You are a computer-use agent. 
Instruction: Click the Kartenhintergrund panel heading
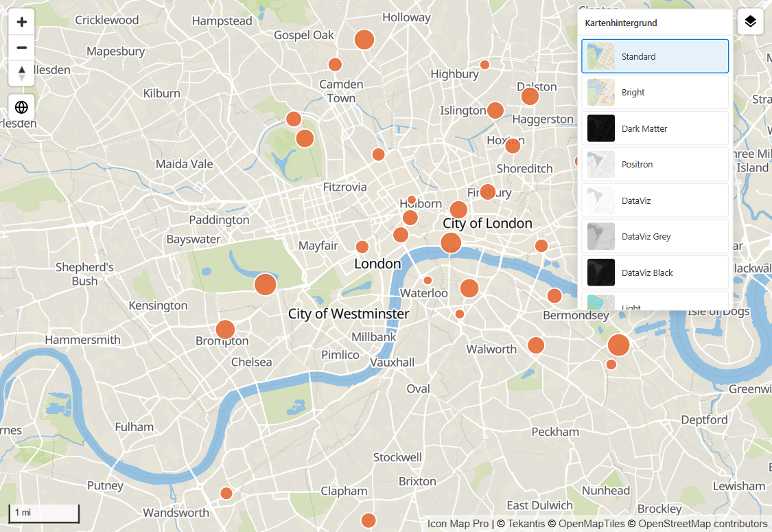(621, 23)
